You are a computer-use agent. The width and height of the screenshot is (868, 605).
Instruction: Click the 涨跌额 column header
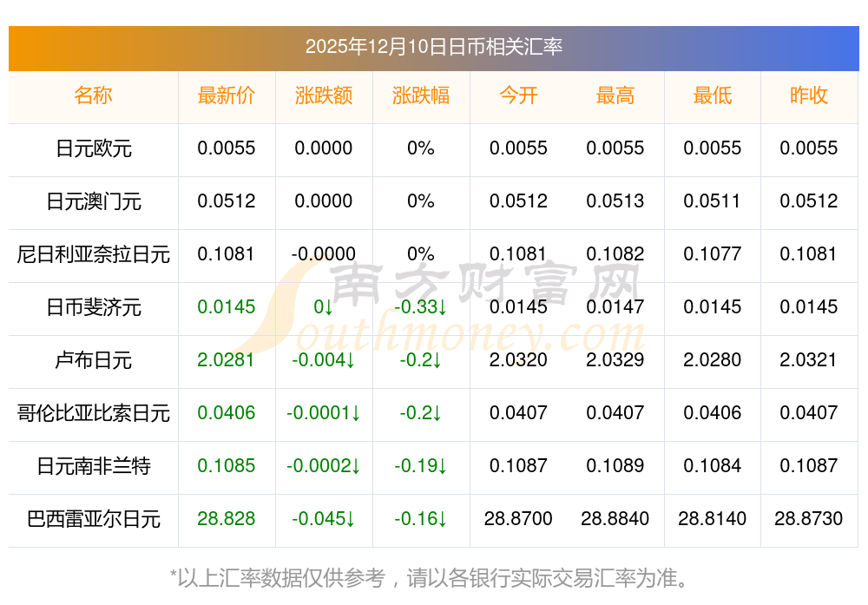(324, 95)
